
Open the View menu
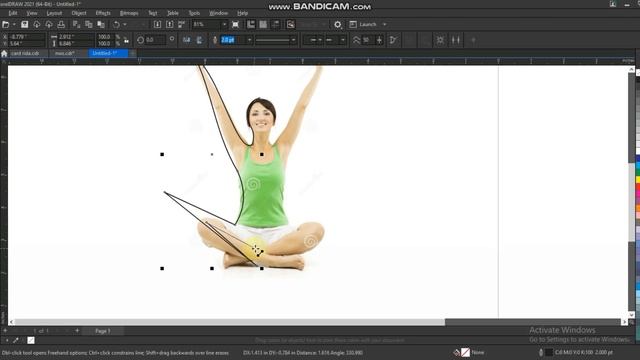tap(31, 13)
